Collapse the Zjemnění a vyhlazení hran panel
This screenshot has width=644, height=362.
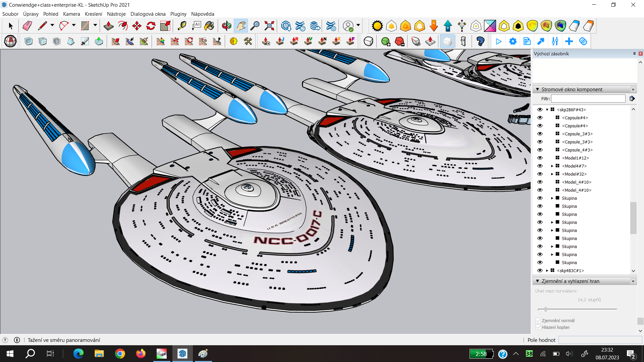point(537,281)
